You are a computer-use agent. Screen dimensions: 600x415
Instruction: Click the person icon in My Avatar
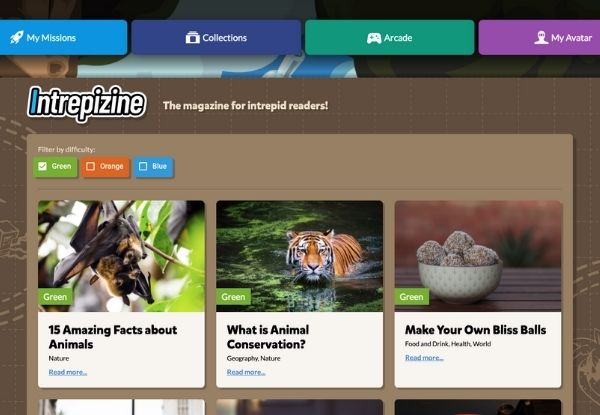[x=541, y=38]
